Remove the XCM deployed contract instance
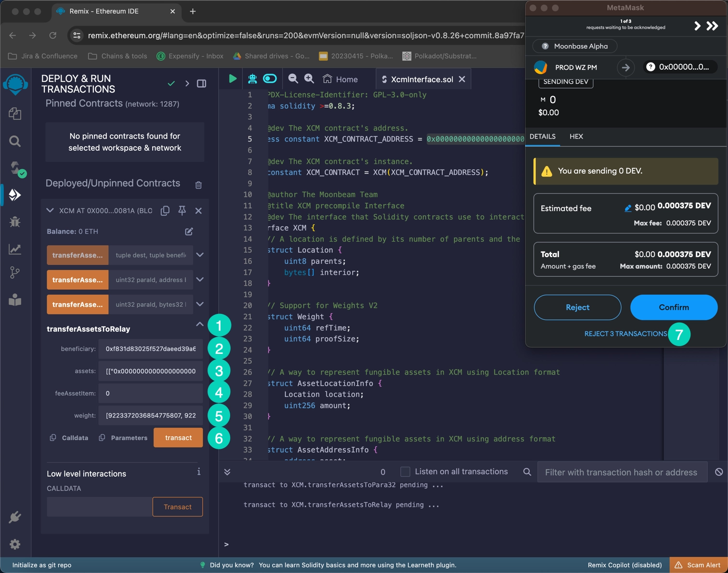The width and height of the screenshot is (728, 573). pyautogui.click(x=198, y=210)
